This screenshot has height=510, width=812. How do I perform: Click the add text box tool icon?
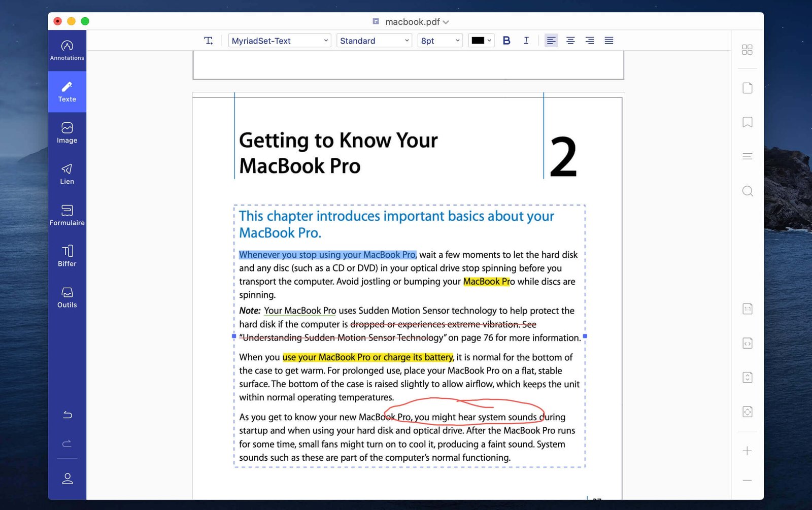click(209, 41)
